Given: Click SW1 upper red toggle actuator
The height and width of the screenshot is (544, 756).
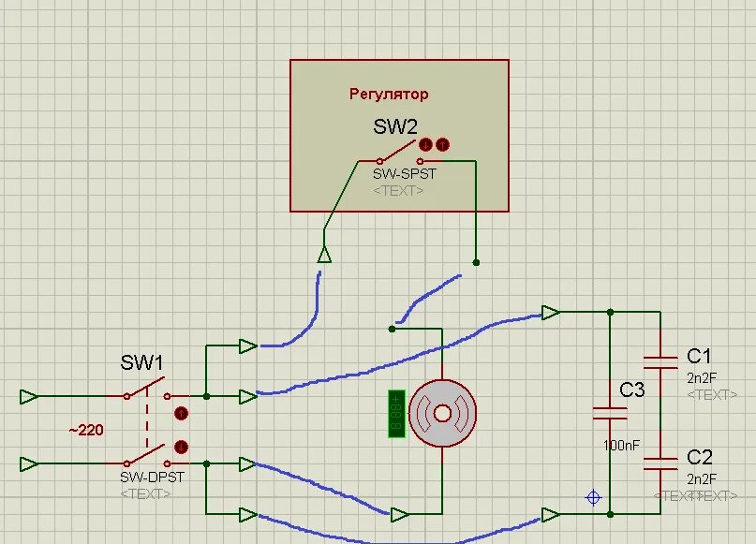Looking at the screenshot, I should [181, 414].
